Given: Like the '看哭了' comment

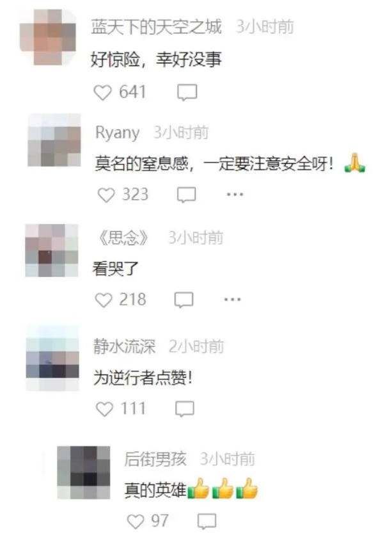Looking at the screenshot, I should (104, 300).
